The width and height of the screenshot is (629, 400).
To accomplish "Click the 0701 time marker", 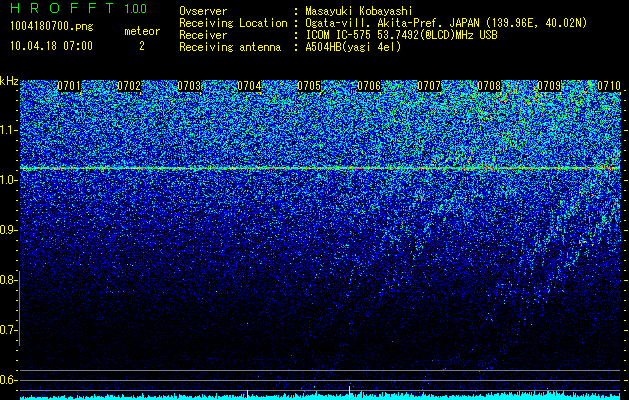I will coord(69,86).
